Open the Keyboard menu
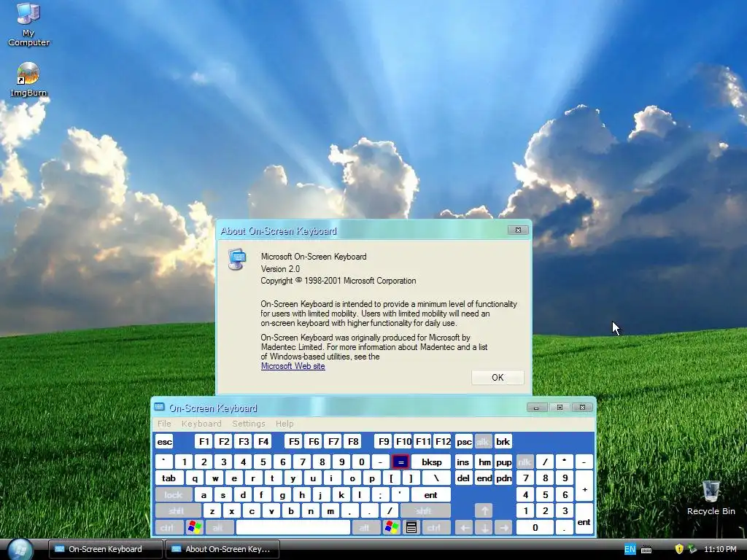 [x=201, y=424]
